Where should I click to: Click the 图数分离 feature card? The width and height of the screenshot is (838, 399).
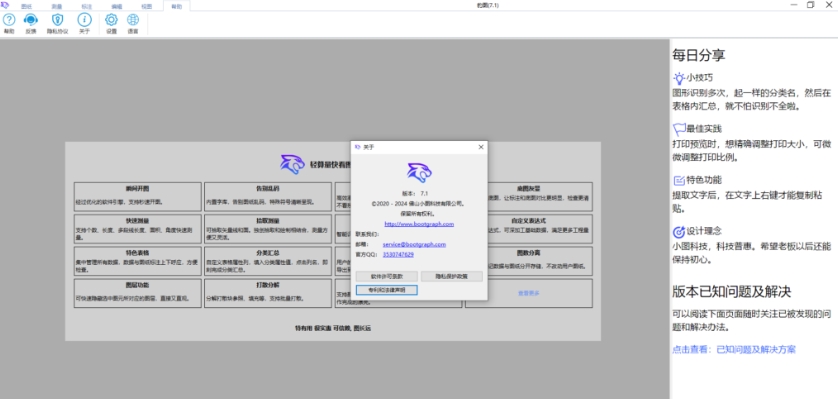click(540, 261)
